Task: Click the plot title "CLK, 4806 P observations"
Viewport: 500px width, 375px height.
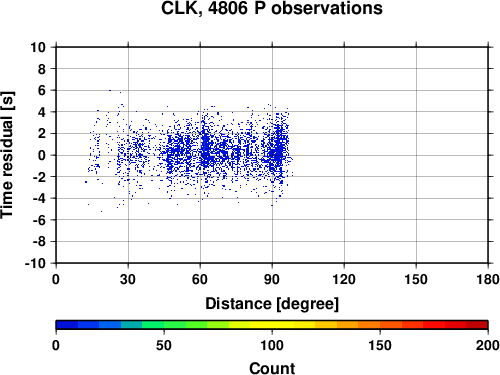Action: click(272, 8)
